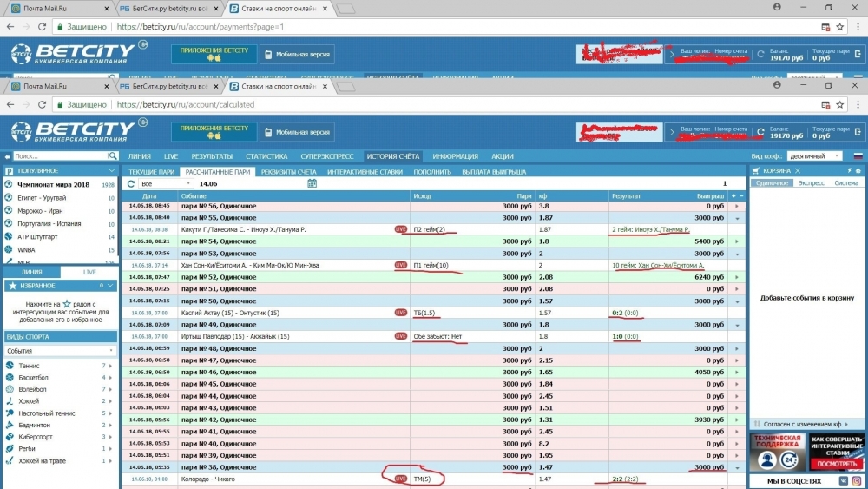Refresh the account balance
The image size is (868, 489).
click(x=759, y=133)
